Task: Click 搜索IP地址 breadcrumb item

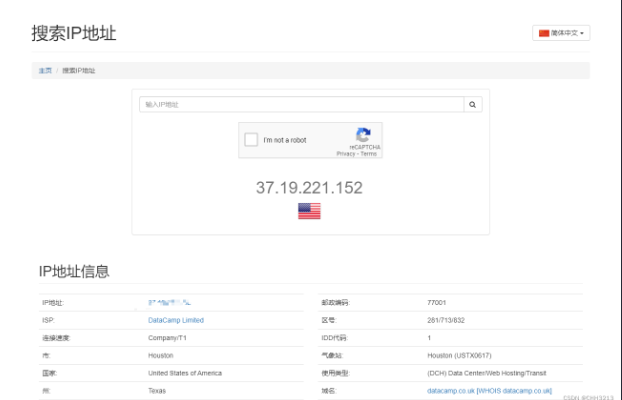Action: pyautogui.click(x=79, y=71)
